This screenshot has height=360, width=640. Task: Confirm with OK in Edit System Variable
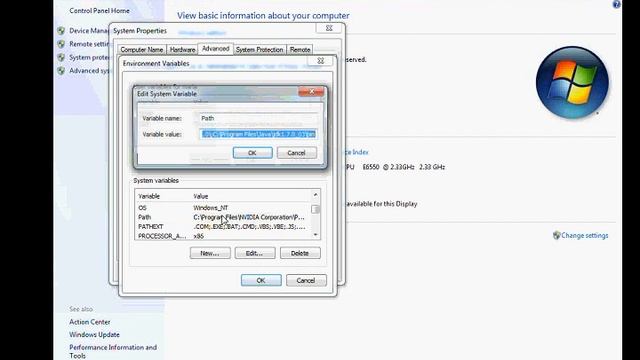252,153
